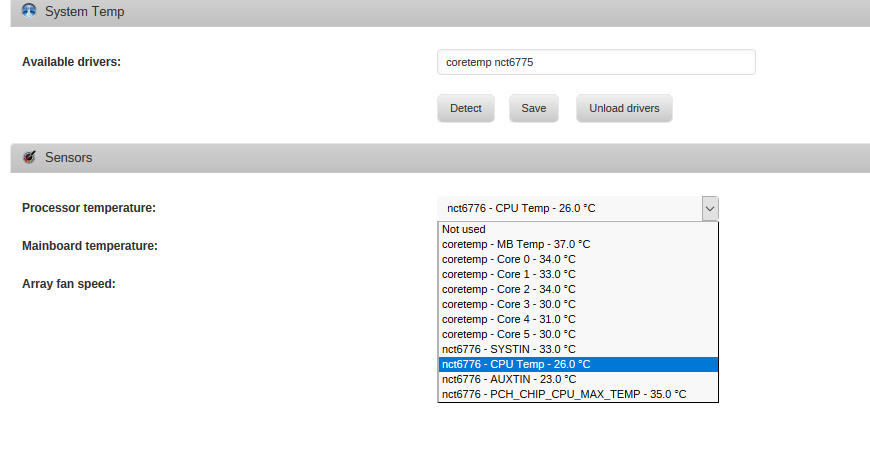Select coretemp - MB Temp - 37.0 °C
Image resolution: width=870 pixels, height=474 pixels.
[x=578, y=244]
